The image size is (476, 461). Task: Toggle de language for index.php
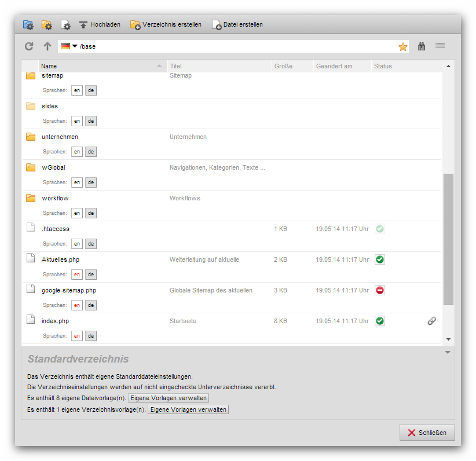click(91, 335)
